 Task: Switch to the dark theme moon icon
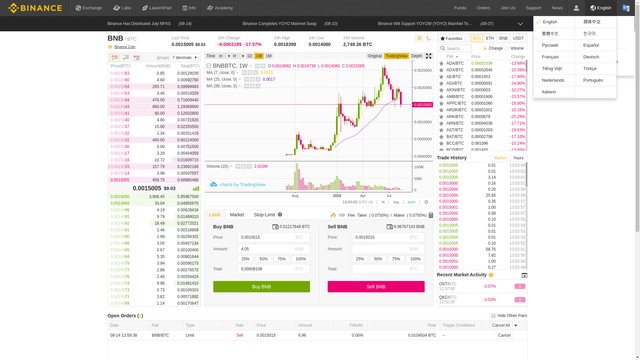point(428,38)
